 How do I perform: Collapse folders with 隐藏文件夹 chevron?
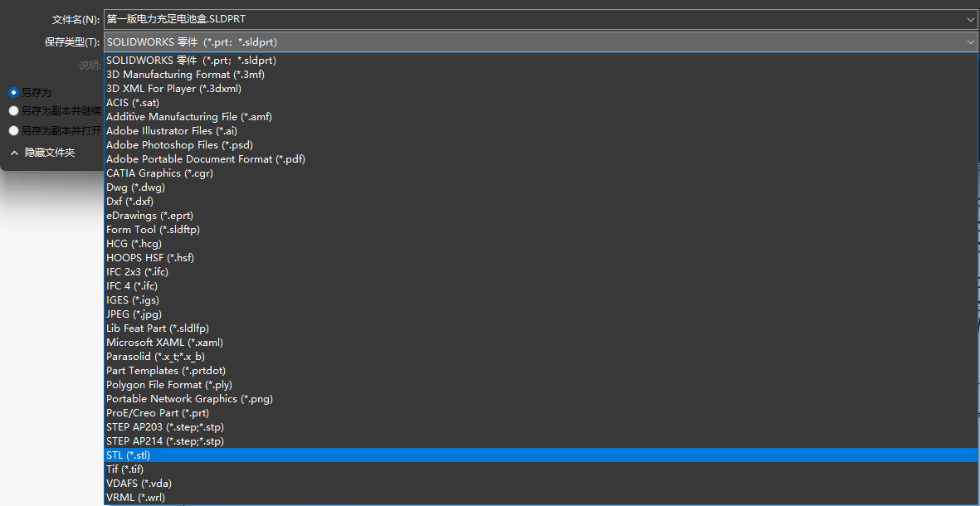14,152
